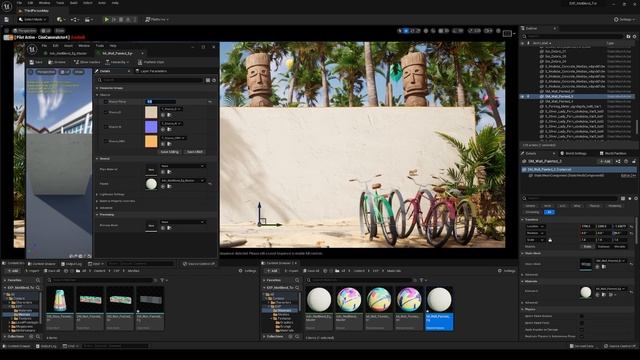This screenshot has height=360, width=640.
Task: Click the Materials section header in the Details panel
Action: [x=531, y=281]
